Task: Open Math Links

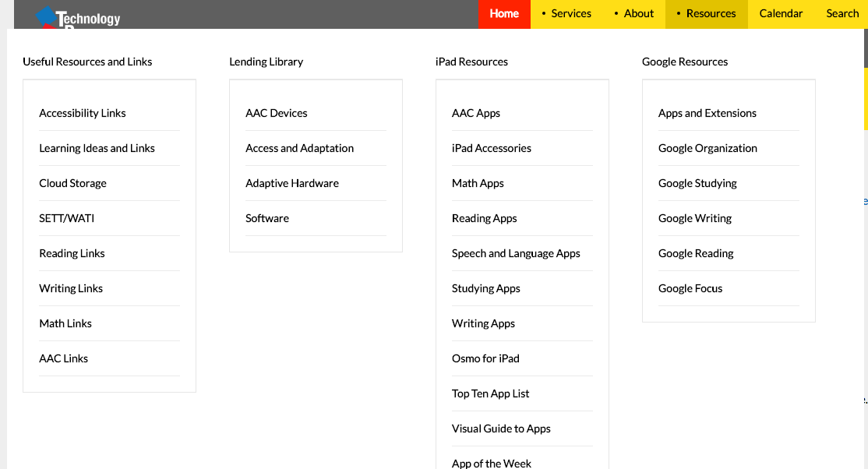Action: pyautogui.click(x=65, y=323)
